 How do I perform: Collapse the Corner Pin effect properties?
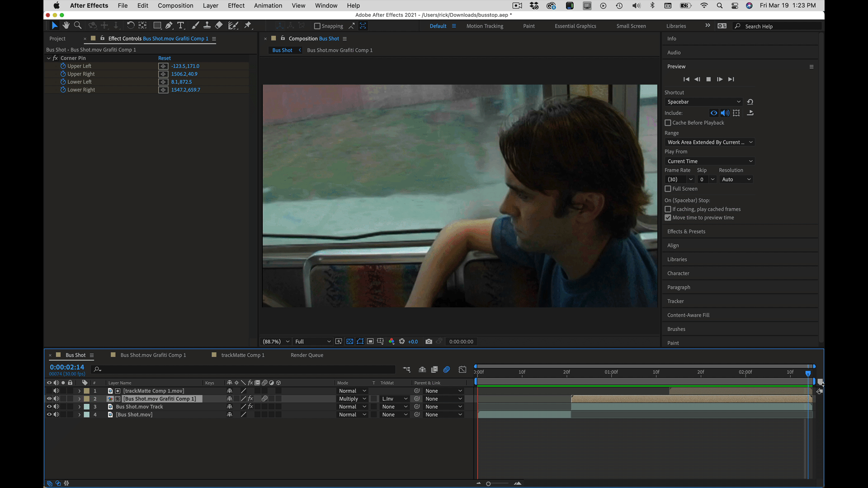click(49, 58)
